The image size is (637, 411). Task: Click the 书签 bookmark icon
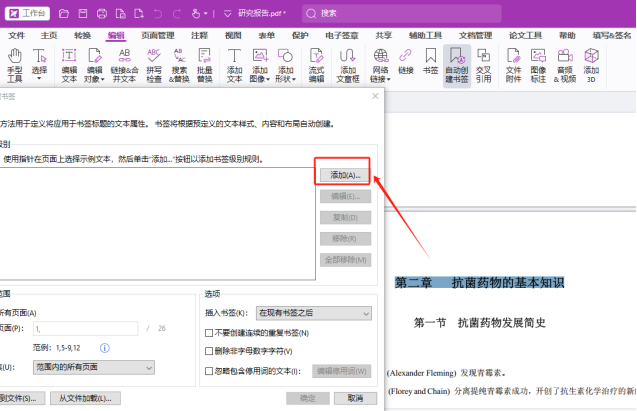pyautogui.click(x=430, y=64)
